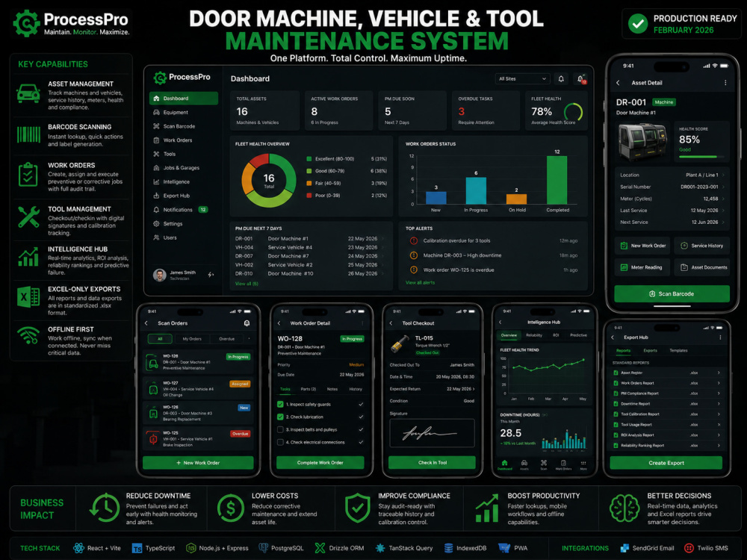Select the My Orders filter tab
The width and height of the screenshot is (747, 560).
pos(191,338)
